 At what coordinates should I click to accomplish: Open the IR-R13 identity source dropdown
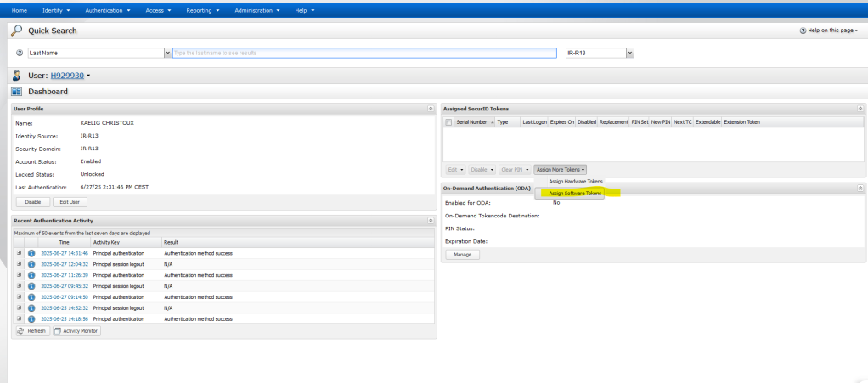[x=629, y=53]
